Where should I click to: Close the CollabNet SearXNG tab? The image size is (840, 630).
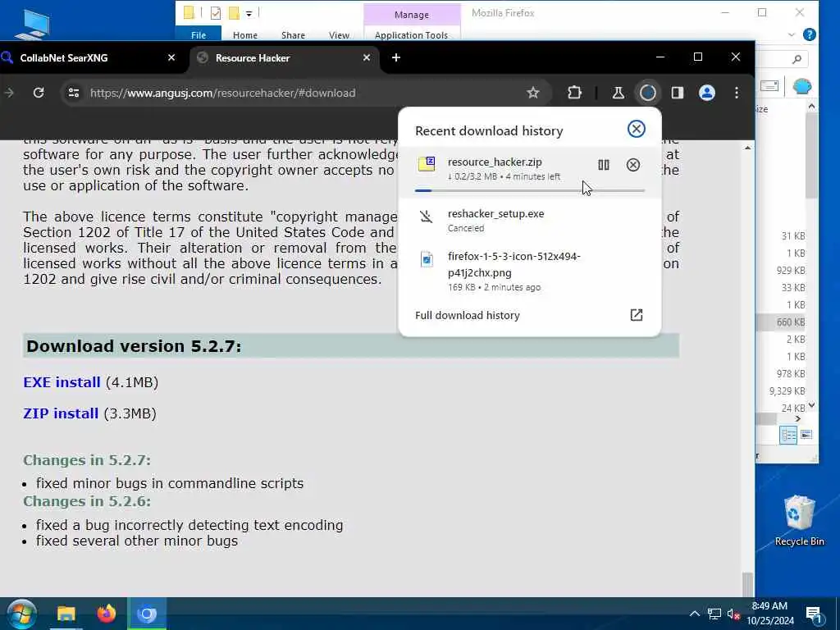(171, 57)
